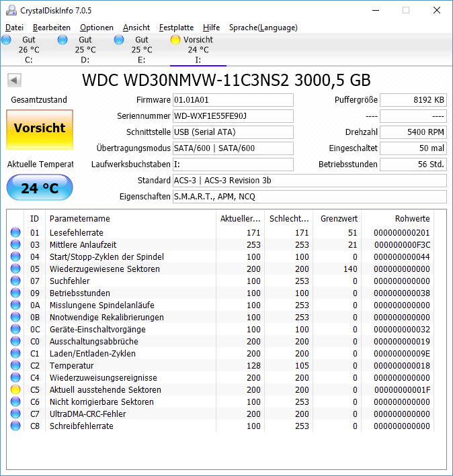
Task: Click the Aktueller column header
Action: [241, 219]
